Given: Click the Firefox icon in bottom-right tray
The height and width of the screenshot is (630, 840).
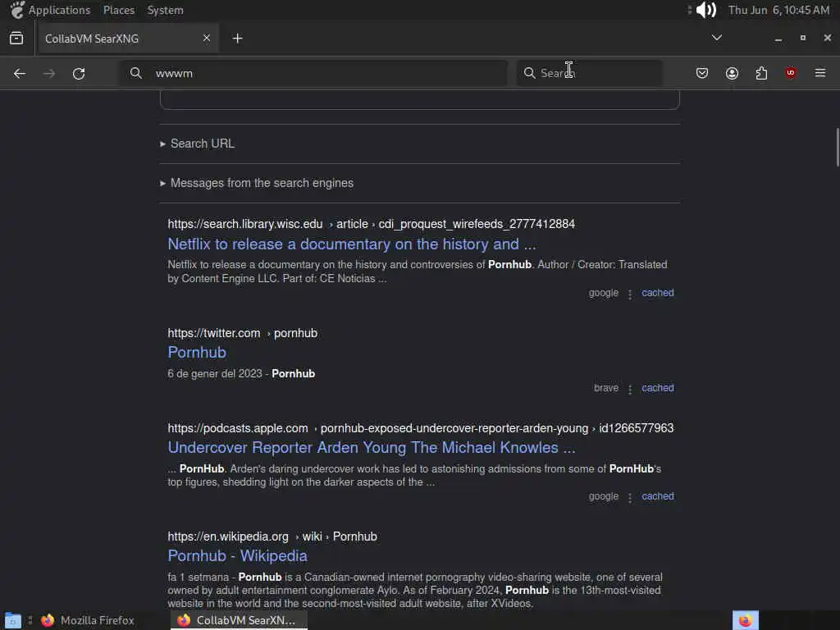Looking at the screenshot, I should point(745,620).
